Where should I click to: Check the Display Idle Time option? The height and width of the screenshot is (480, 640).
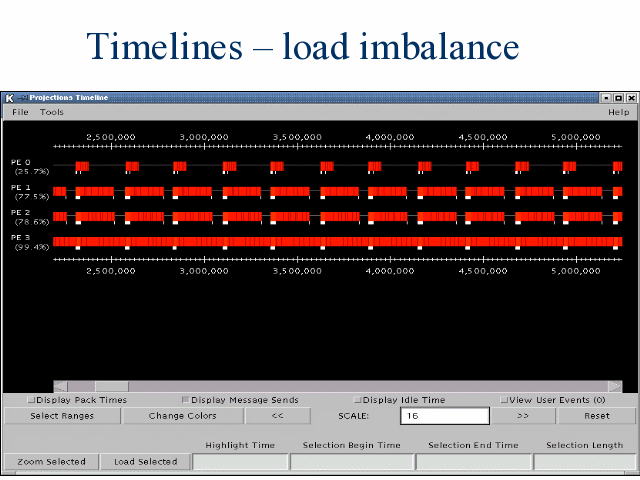point(357,400)
